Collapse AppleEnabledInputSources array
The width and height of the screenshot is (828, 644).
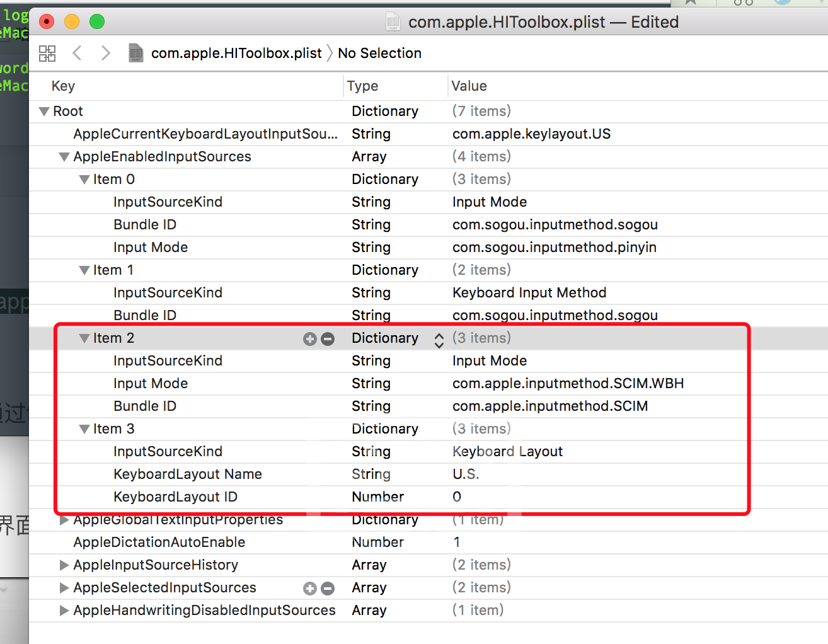pyautogui.click(x=64, y=157)
